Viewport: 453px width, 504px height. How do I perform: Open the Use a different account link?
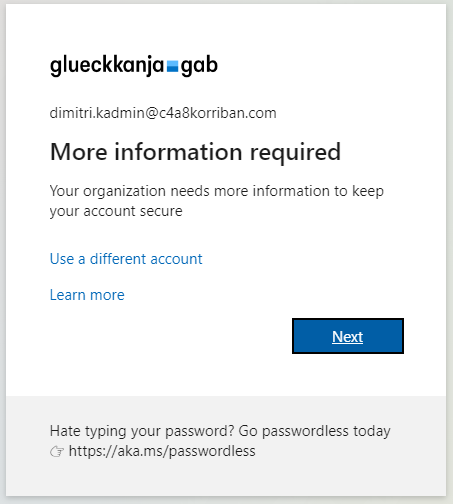pyautogui.click(x=126, y=259)
